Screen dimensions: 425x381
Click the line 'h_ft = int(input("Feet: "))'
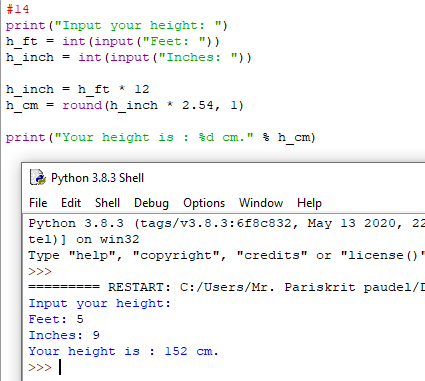(113, 41)
